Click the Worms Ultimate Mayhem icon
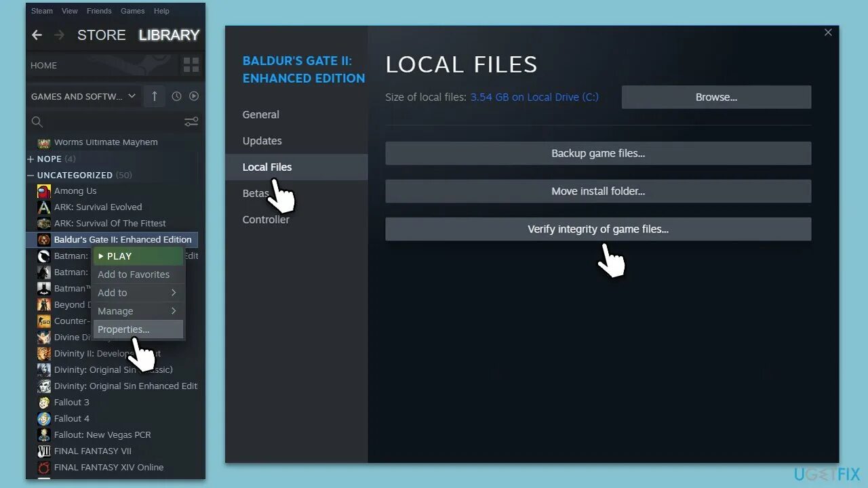The image size is (868, 488). click(44, 143)
